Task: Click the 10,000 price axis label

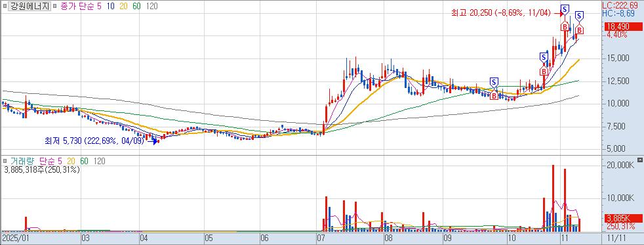Action: click(617, 104)
